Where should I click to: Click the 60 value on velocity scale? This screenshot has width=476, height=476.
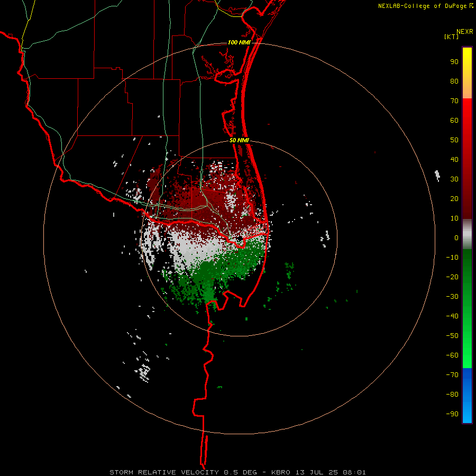[454, 121]
